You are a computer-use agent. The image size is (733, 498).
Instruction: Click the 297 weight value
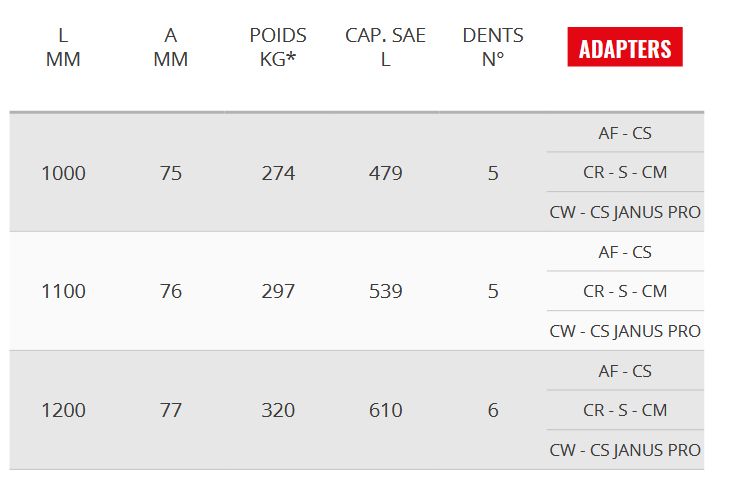coord(278,291)
